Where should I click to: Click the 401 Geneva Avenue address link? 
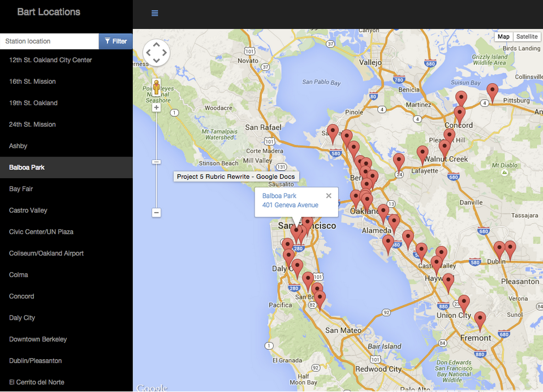(290, 205)
